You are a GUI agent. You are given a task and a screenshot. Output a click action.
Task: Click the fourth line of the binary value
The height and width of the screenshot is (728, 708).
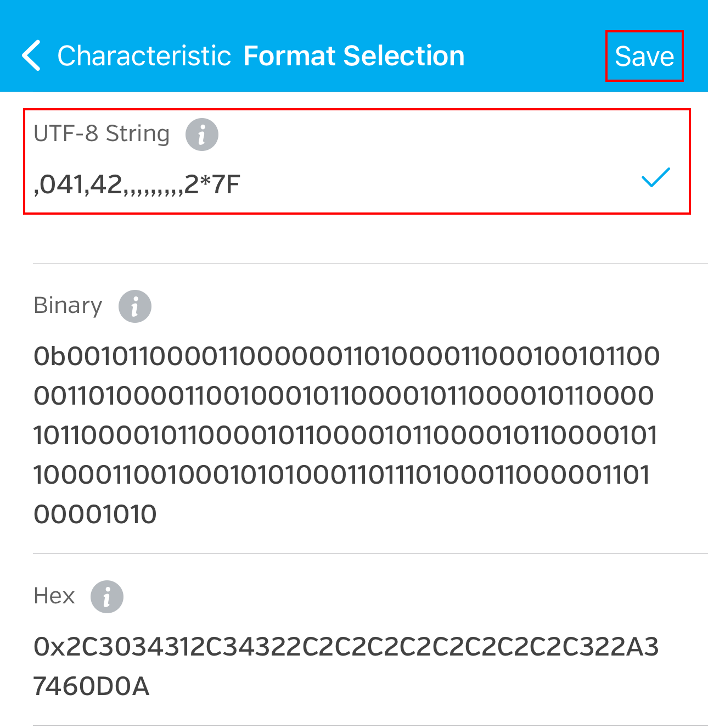tap(341, 475)
